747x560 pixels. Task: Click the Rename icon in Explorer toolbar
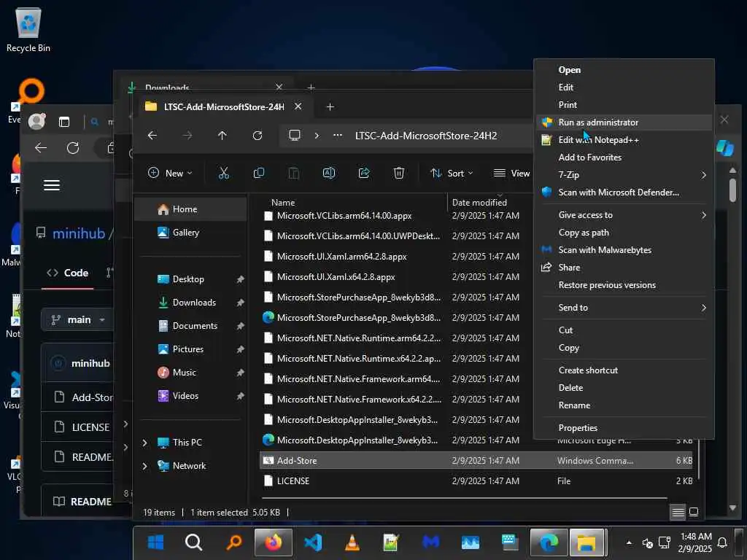coord(329,174)
